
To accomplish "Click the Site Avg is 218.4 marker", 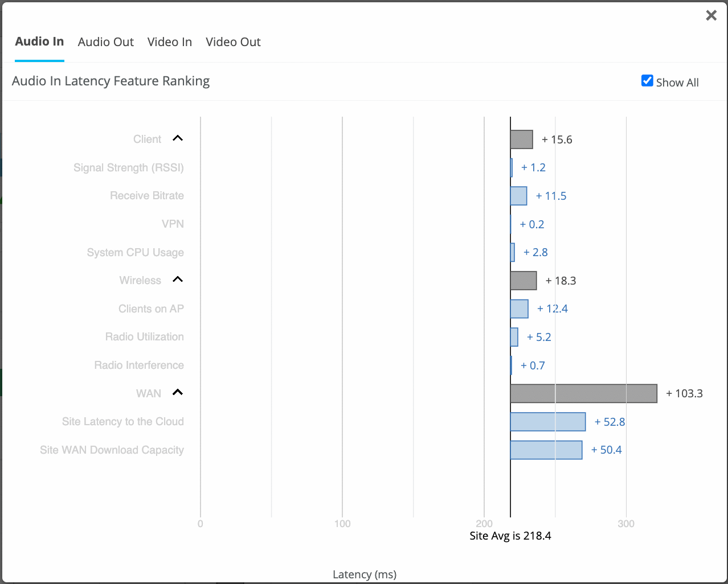I will click(x=510, y=536).
